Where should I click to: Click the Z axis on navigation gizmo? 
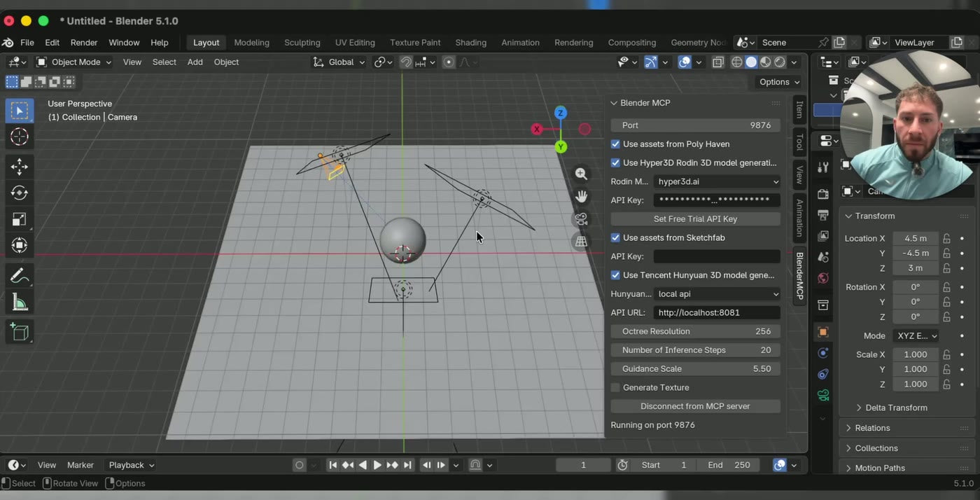point(560,113)
